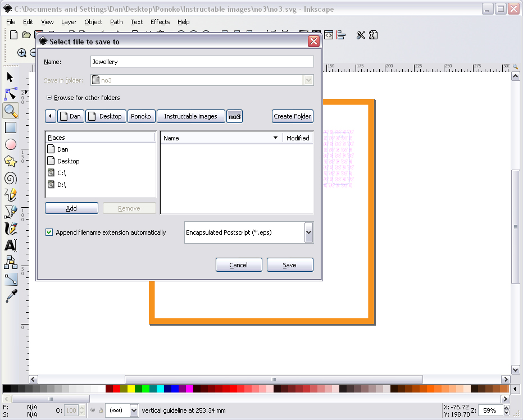Click the Create Folder button
This screenshot has height=420, width=523.
(292, 116)
